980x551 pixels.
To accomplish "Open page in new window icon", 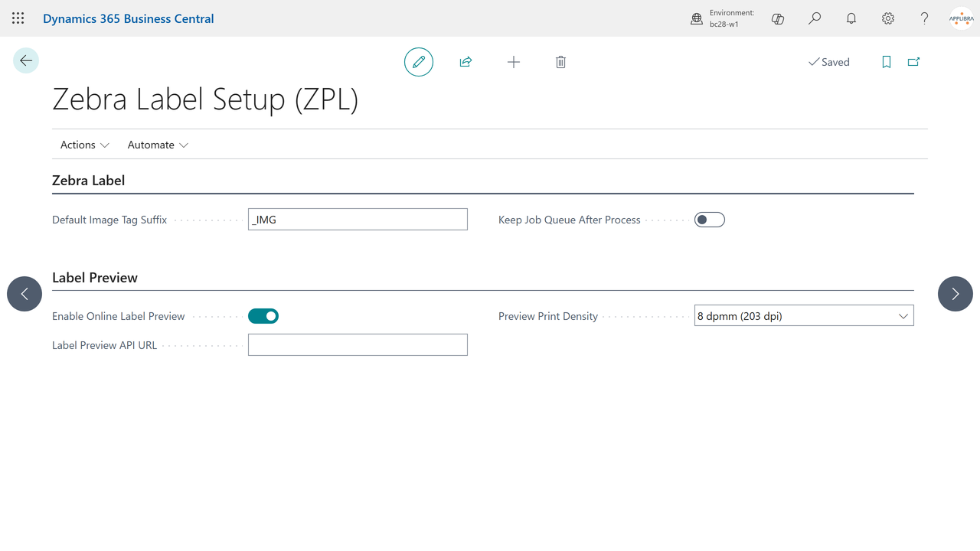I will (x=913, y=62).
